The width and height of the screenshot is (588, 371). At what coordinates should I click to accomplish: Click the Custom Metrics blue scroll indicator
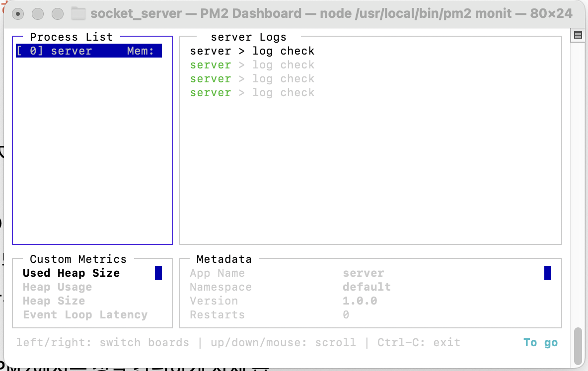[158, 272]
